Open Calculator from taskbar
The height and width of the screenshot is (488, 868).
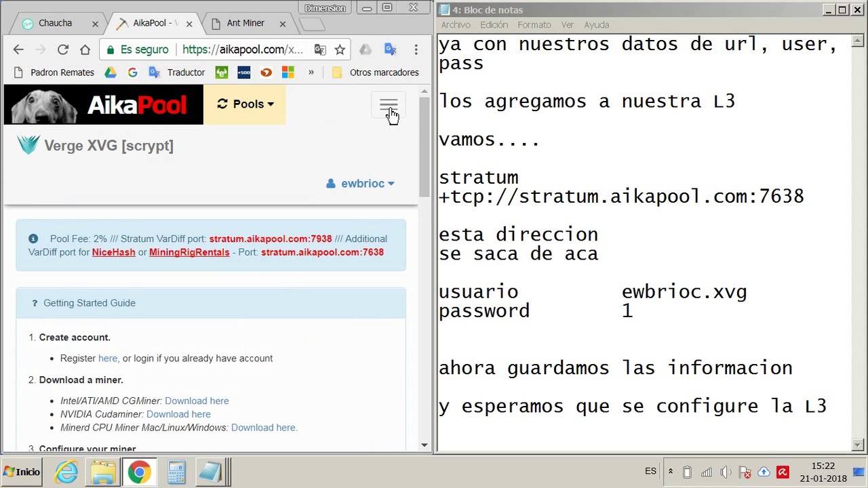pyautogui.click(x=176, y=472)
